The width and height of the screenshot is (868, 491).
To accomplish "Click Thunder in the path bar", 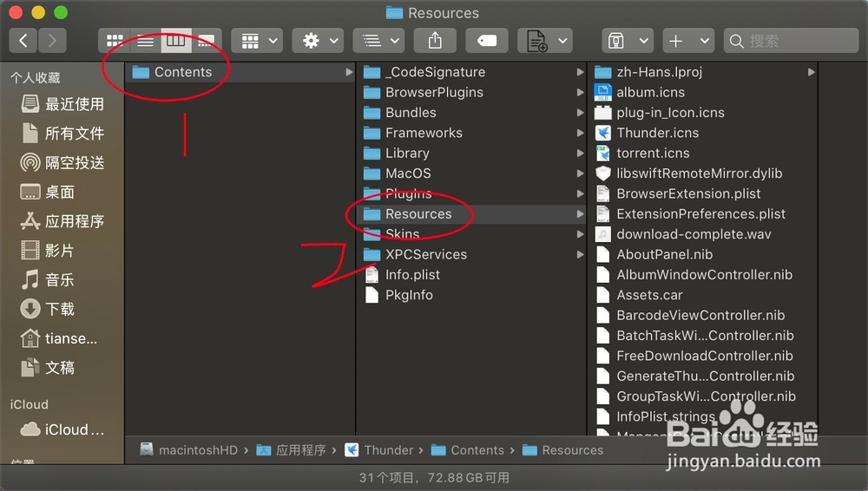I will tap(378, 450).
